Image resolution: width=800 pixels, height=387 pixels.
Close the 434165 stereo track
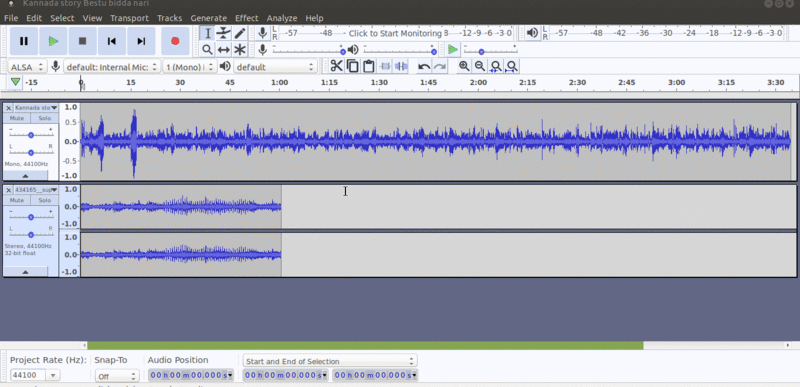[9, 190]
